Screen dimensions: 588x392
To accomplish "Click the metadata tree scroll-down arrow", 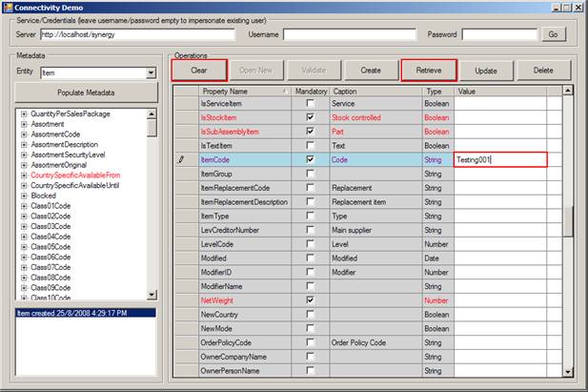I will click(x=152, y=295).
